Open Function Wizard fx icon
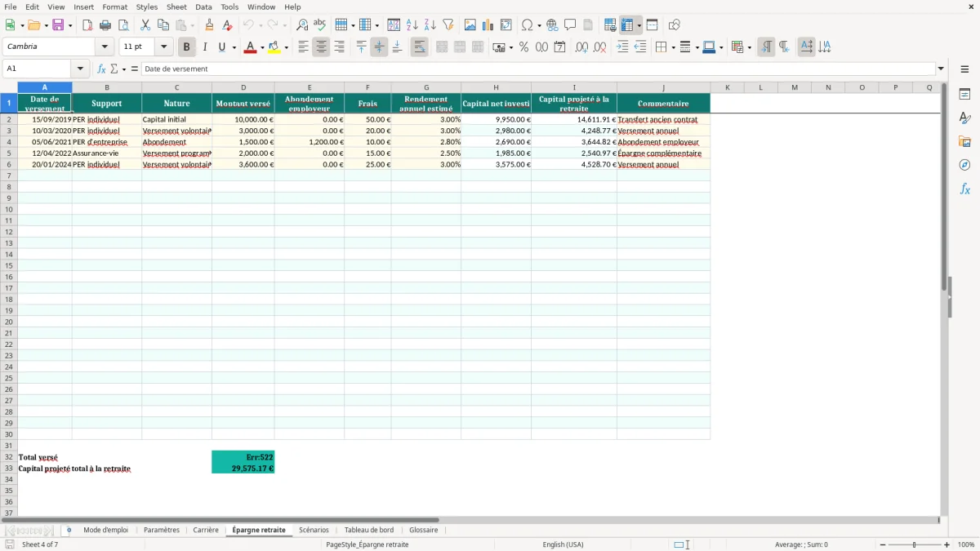980x551 pixels. tap(101, 69)
